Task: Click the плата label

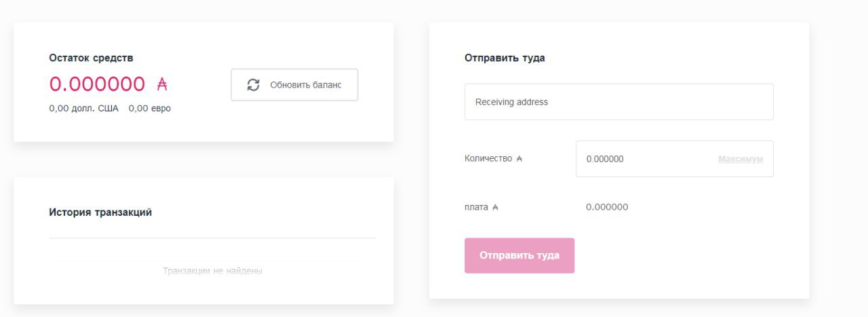Action: click(476, 207)
